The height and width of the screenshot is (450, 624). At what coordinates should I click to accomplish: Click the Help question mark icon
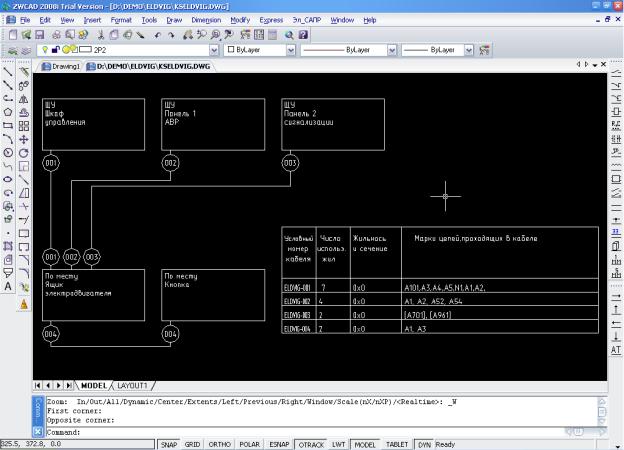tap(303, 34)
